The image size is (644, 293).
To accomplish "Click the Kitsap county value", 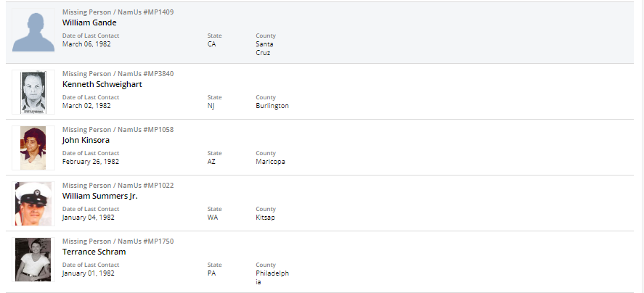I will click(x=266, y=218).
